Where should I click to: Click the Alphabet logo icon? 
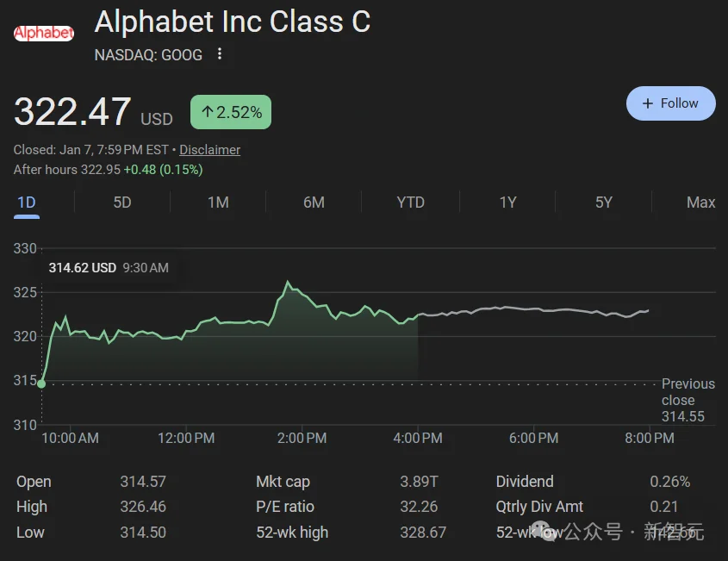tap(44, 33)
